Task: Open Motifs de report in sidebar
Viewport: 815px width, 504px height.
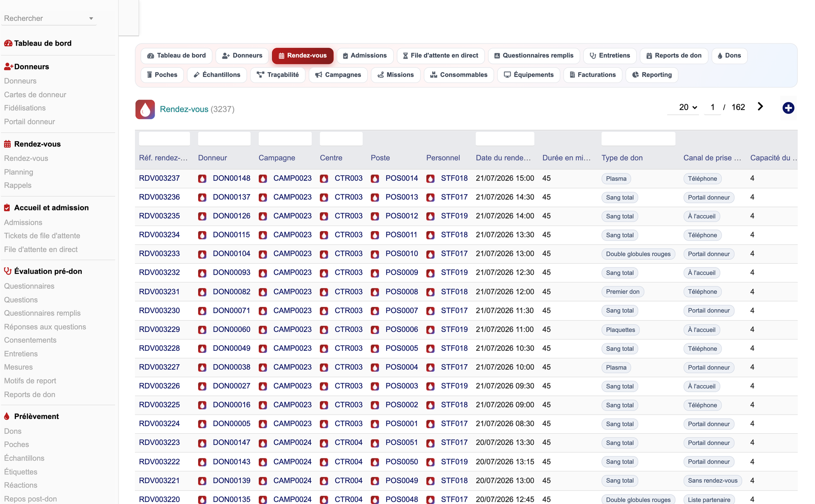Action: pyautogui.click(x=30, y=381)
